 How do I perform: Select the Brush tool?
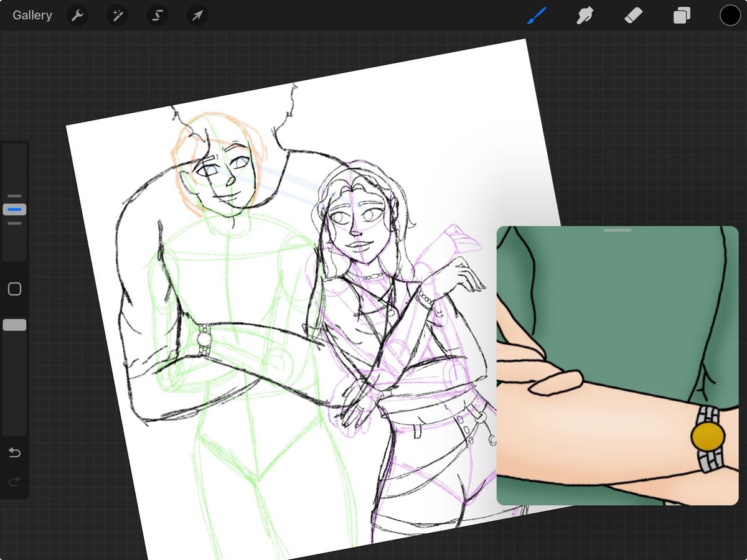[x=536, y=15]
